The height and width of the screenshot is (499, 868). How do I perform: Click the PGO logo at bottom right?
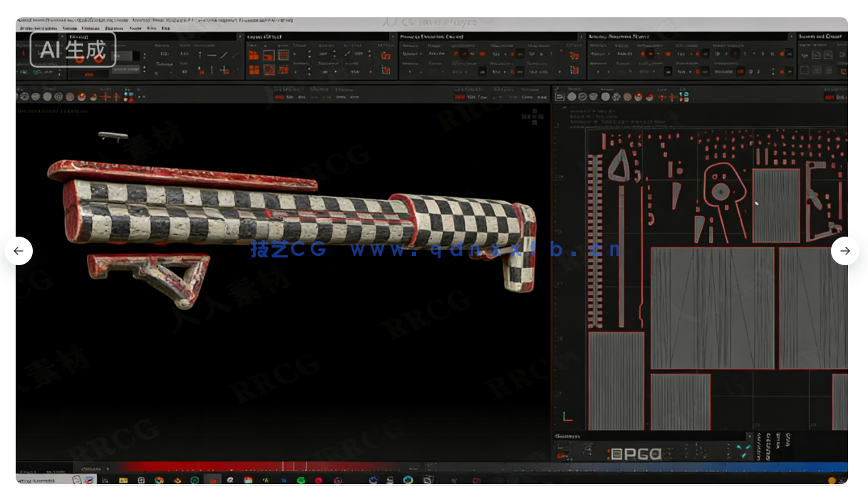click(x=634, y=452)
